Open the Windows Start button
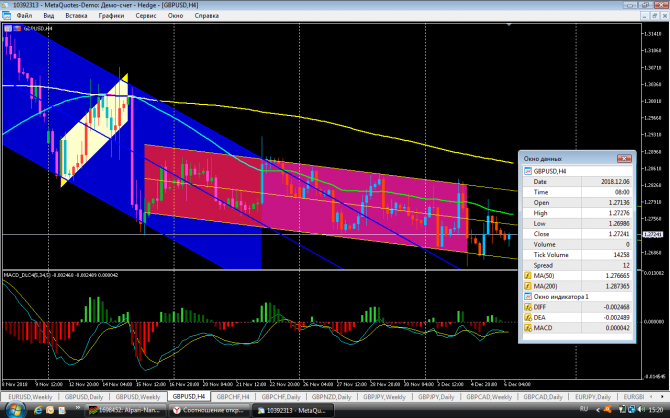This screenshot has height=418, width=670. tap(14, 410)
